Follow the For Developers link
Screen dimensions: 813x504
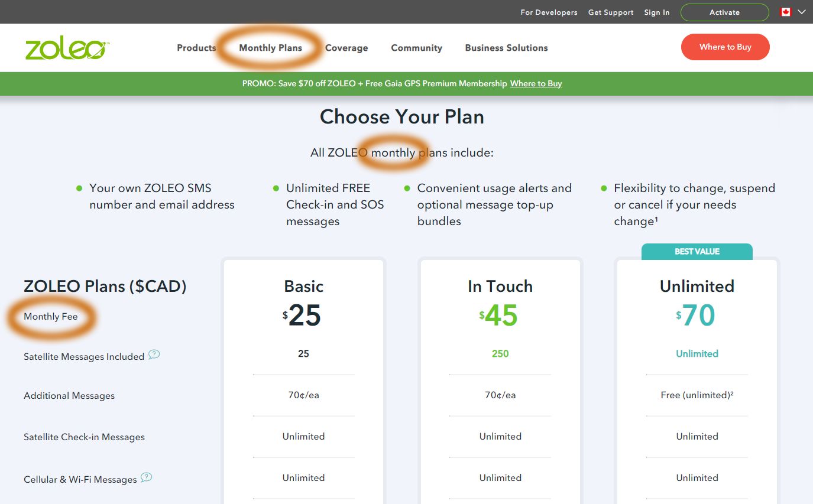[x=549, y=12]
